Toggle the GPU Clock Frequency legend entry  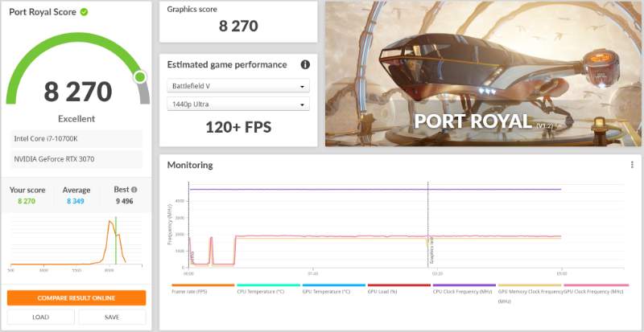click(597, 289)
